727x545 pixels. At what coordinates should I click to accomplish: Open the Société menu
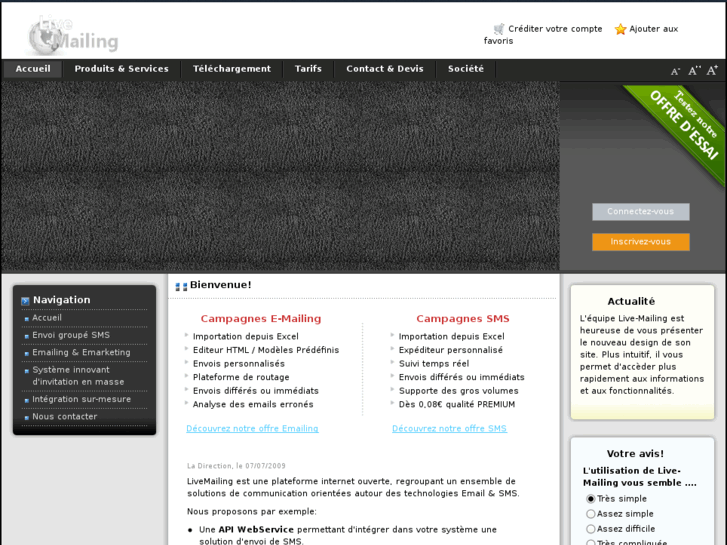[466, 69]
